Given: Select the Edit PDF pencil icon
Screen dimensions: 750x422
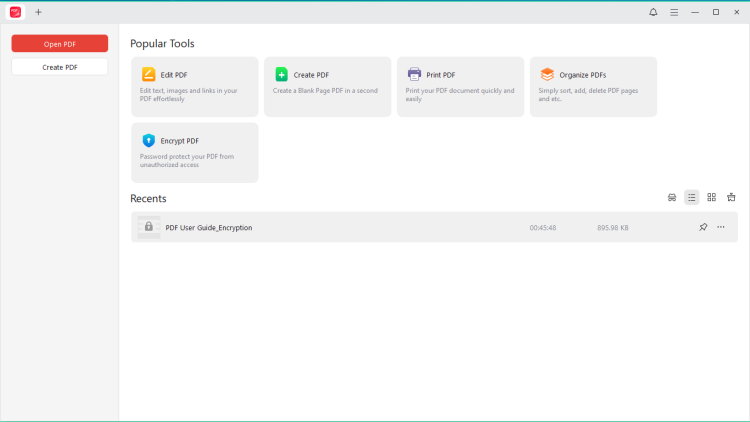Looking at the screenshot, I should click(x=149, y=75).
